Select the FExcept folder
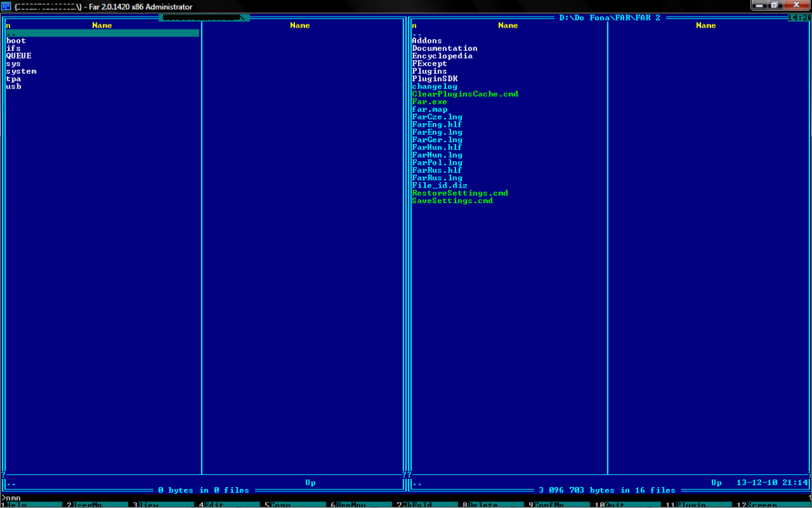This screenshot has width=812, height=508. (430, 64)
